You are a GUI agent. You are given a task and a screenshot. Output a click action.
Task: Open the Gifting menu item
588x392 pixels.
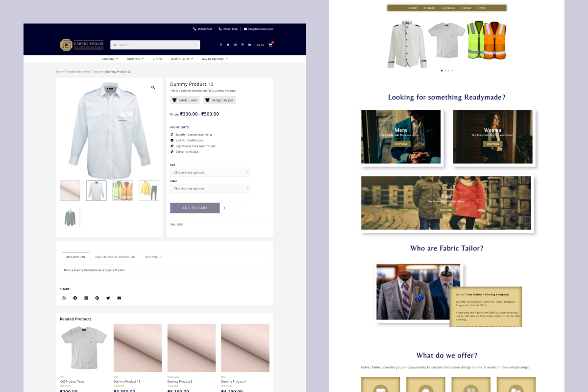pos(157,59)
